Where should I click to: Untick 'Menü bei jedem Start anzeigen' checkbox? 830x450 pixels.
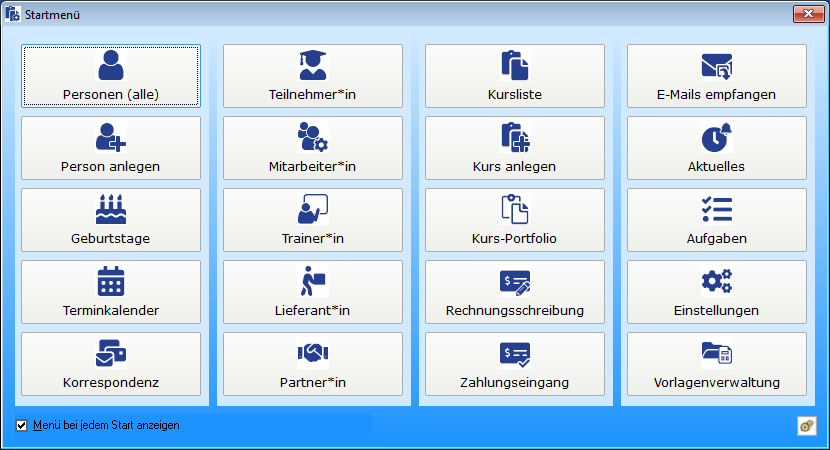click(x=21, y=425)
